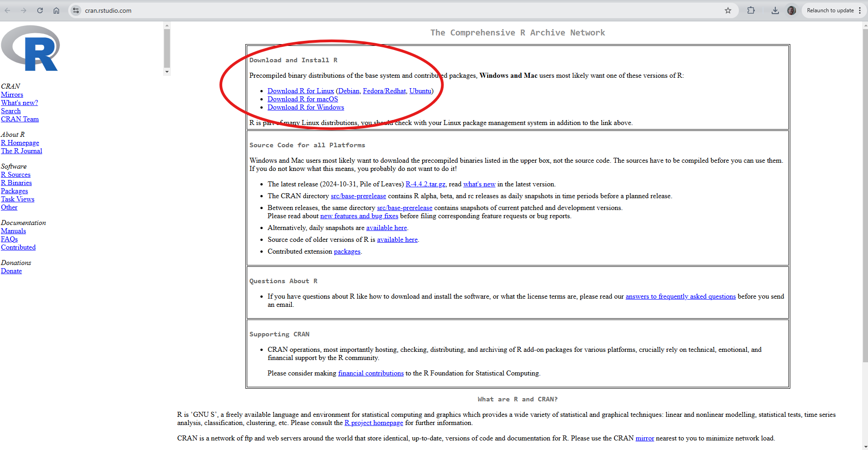
Task: Open the Extensions puzzle icon
Action: click(751, 10)
